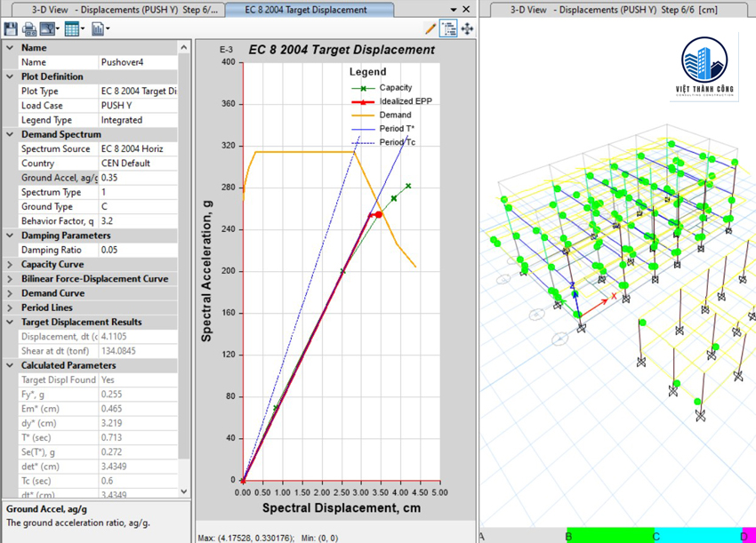Viewport: 756px width, 543px height.
Task: Click the print icon in toolbar
Action: tap(29, 29)
